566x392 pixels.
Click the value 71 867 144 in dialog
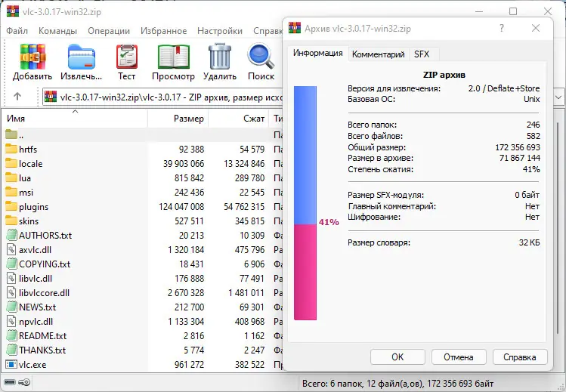click(519, 158)
